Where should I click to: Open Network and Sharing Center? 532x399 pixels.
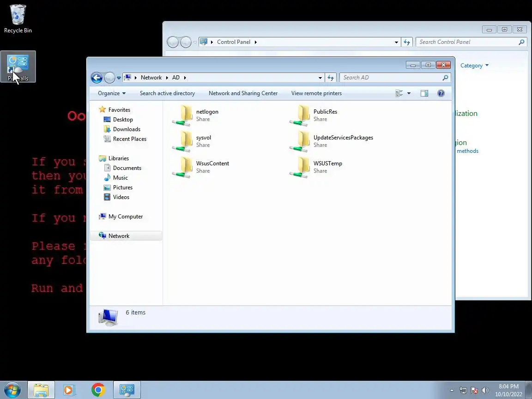point(243,93)
